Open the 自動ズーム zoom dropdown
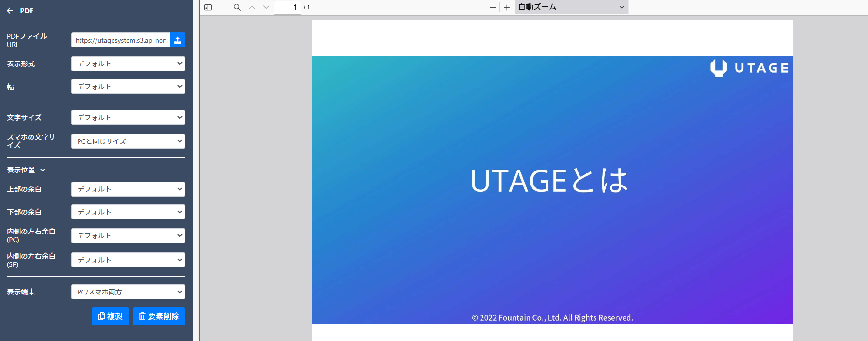 571,7
